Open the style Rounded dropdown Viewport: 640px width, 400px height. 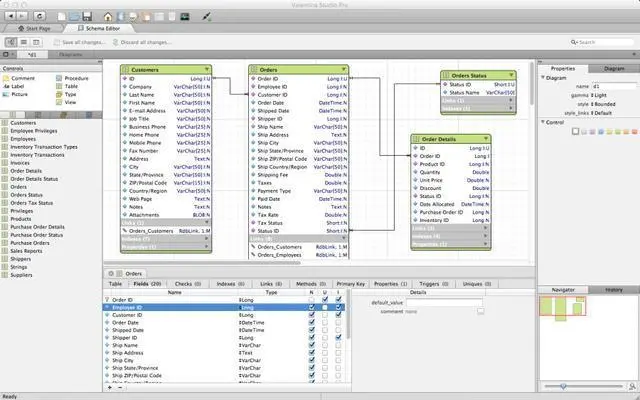click(603, 104)
